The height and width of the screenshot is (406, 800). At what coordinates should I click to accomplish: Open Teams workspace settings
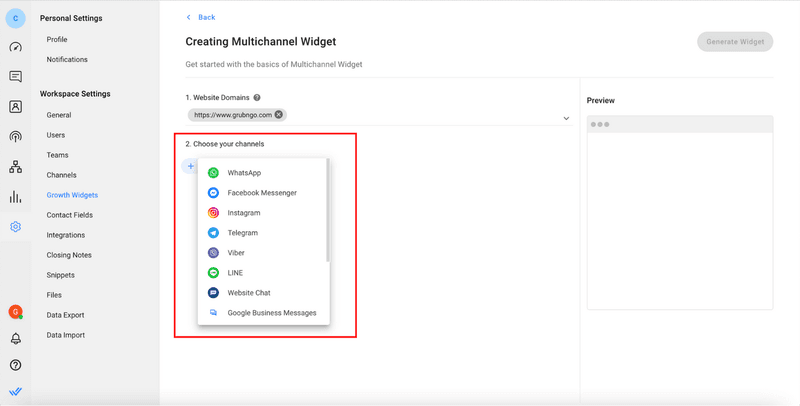[x=57, y=155]
